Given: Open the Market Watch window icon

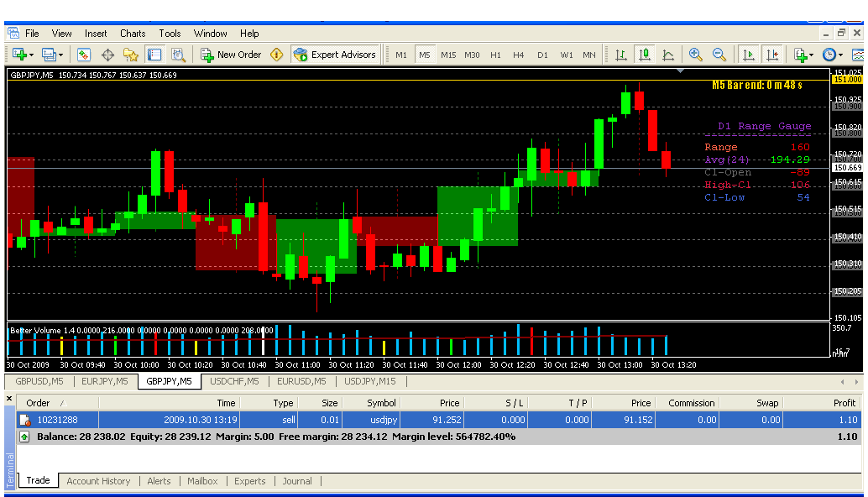Looking at the screenshot, I should [84, 55].
